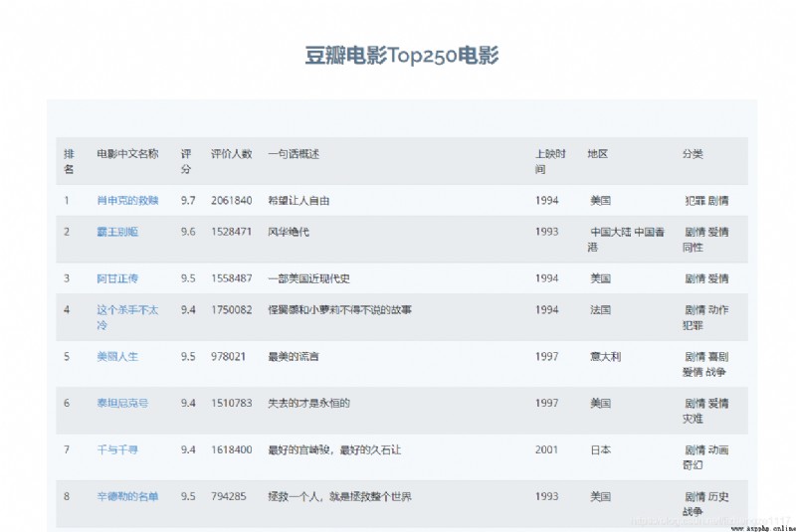Click the summary 拯救一个人，就是拯救整个世界
Image resolution: width=796 pixels, height=532 pixels.
[339, 496]
